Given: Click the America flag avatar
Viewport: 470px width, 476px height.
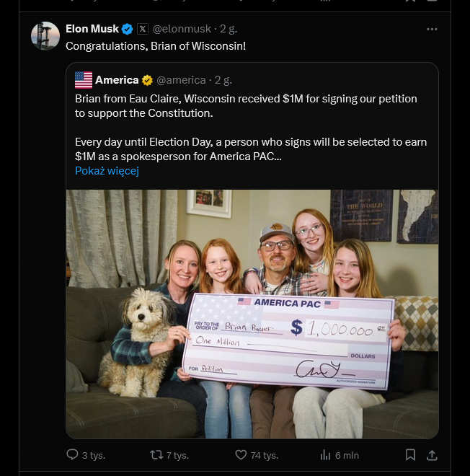Looking at the screenshot, I should 84,80.
